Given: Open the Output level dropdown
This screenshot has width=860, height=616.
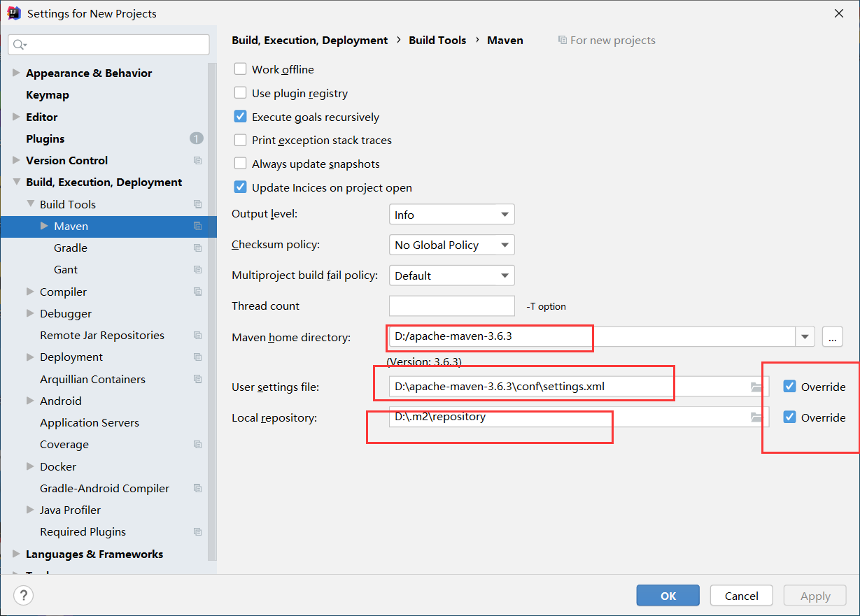Looking at the screenshot, I should 451,215.
